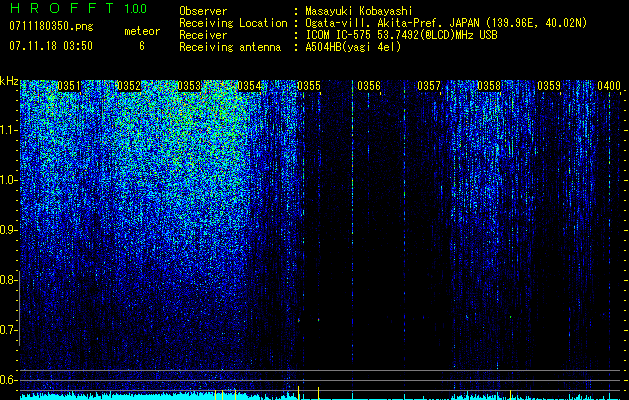Click the 0.8 frequency axis label
Screen dimensions: 629x400
click(7, 280)
